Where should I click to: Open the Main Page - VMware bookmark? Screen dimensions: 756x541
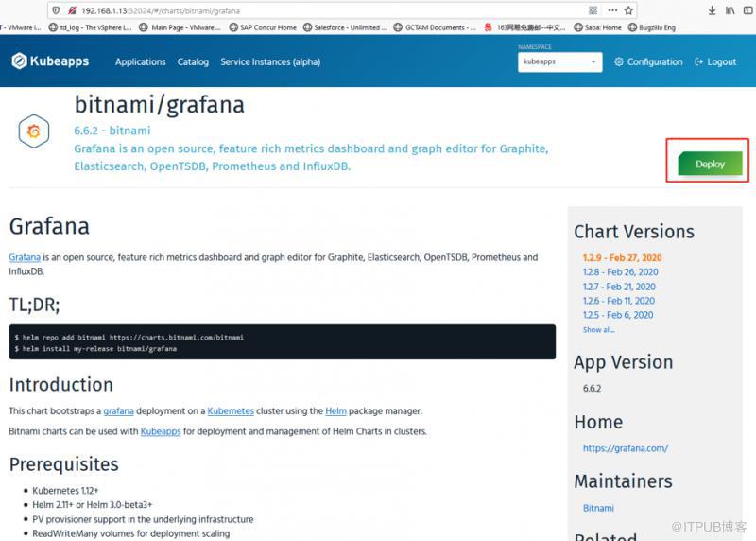click(180, 27)
